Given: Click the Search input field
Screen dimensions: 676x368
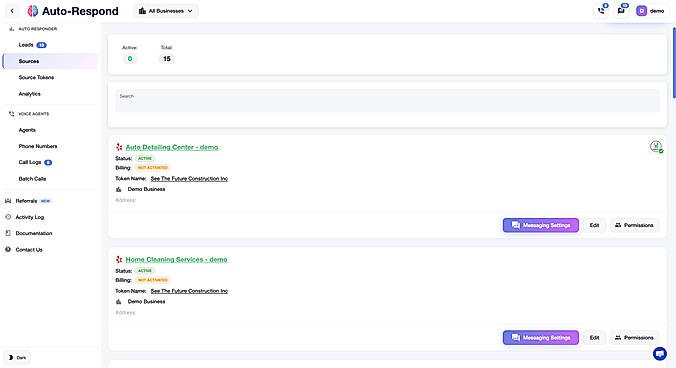Looking at the screenshot, I should click(387, 101).
